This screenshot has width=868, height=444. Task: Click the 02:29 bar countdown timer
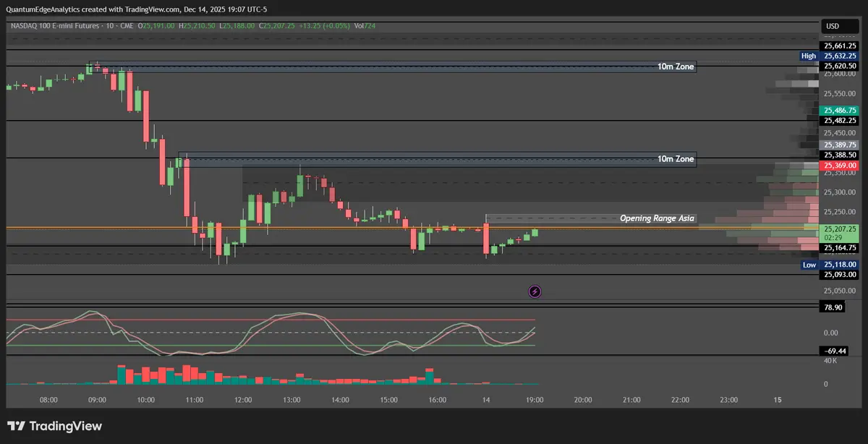pyautogui.click(x=832, y=238)
